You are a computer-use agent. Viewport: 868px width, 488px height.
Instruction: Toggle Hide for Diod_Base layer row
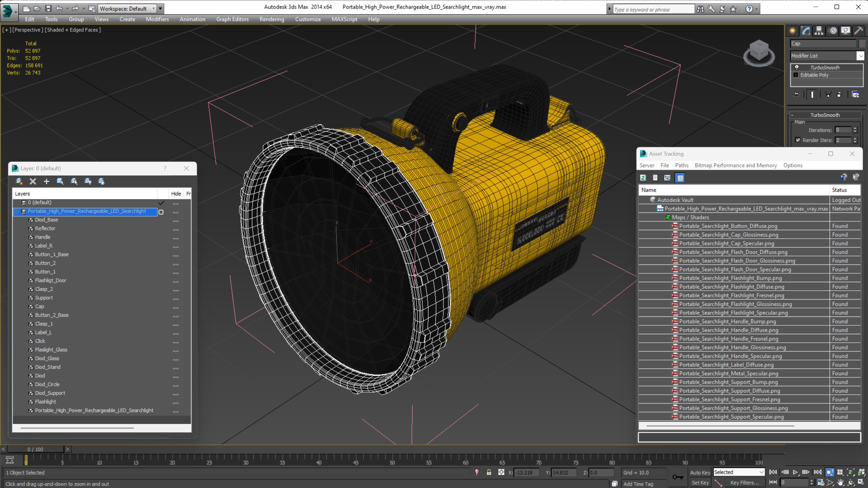pos(176,221)
